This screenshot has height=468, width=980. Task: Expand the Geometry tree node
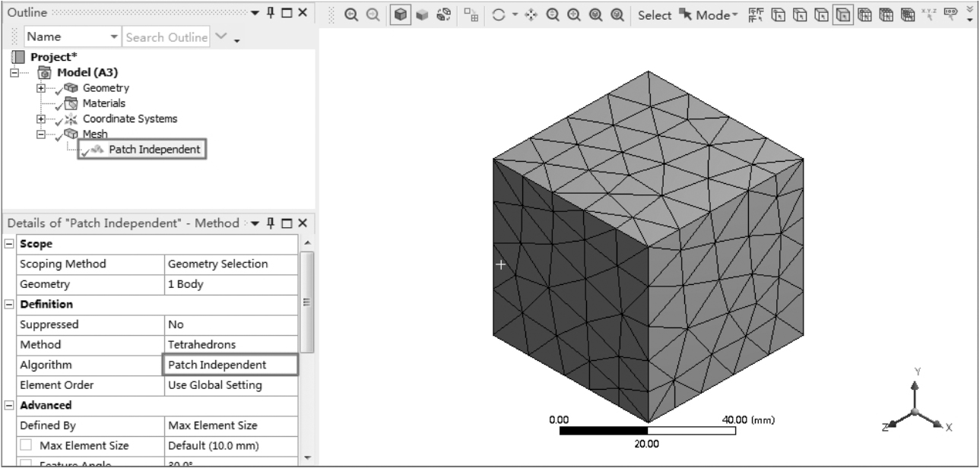pyautogui.click(x=40, y=88)
